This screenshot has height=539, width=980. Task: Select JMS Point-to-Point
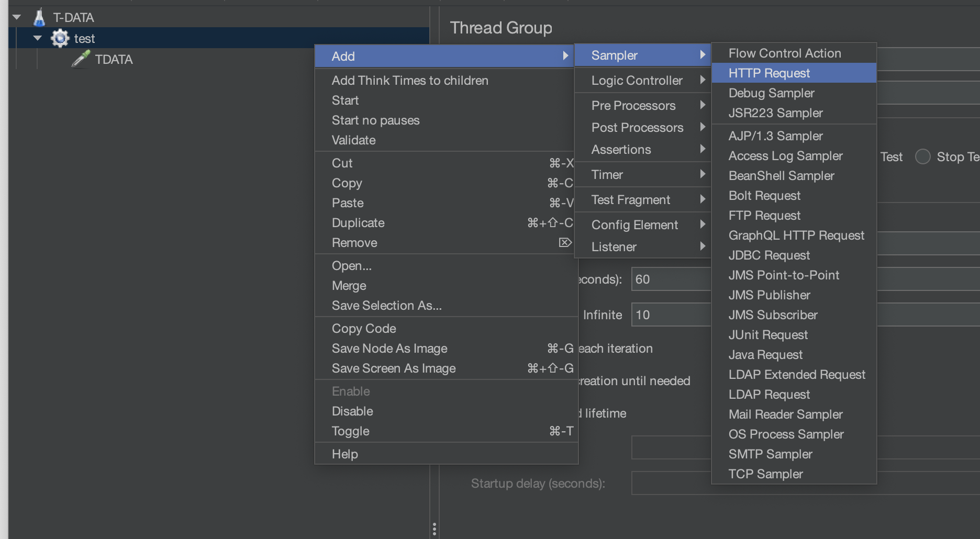tap(794, 275)
